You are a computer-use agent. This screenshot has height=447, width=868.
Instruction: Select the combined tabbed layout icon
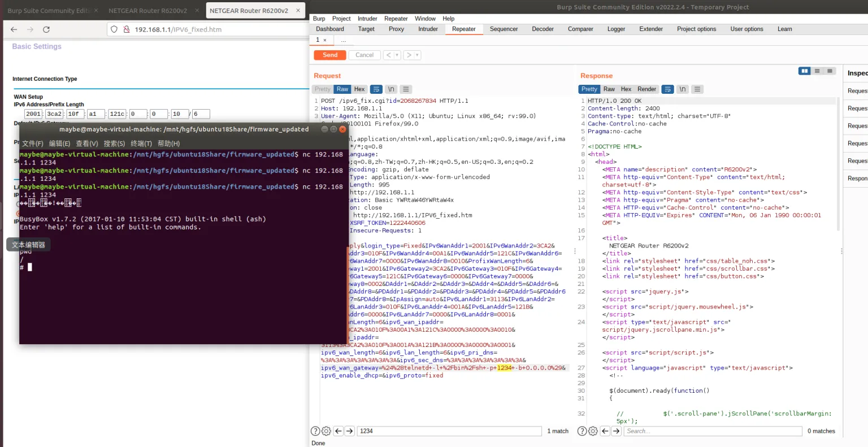coord(830,71)
